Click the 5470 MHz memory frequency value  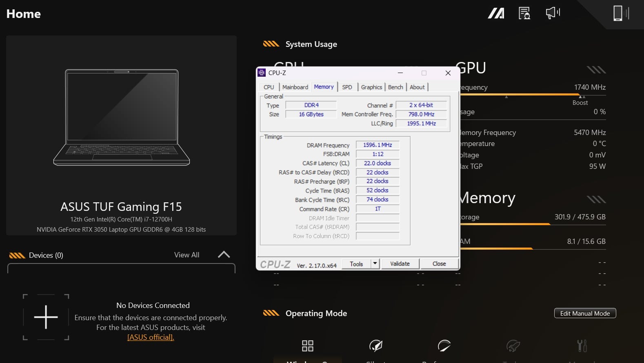tap(590, 133)
